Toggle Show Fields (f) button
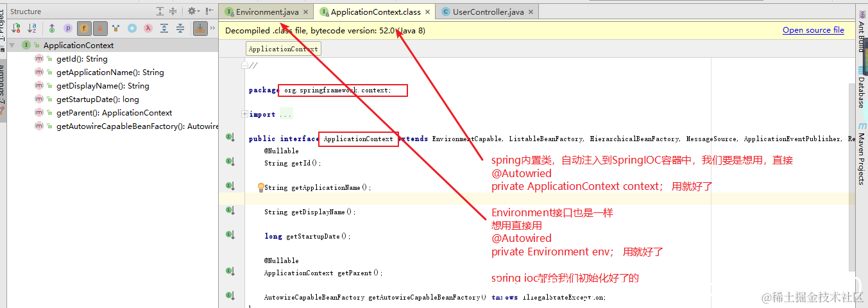This screenshot has width=868, height=308. coord(84,28)
